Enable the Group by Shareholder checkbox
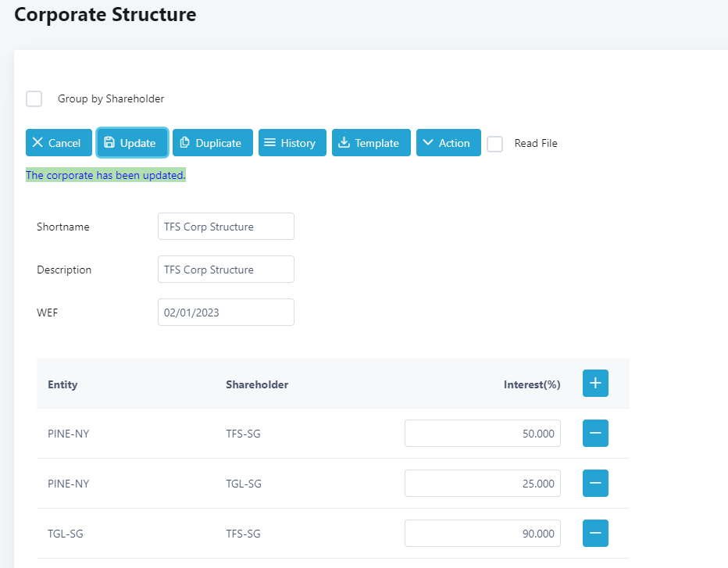 point(34,99)
